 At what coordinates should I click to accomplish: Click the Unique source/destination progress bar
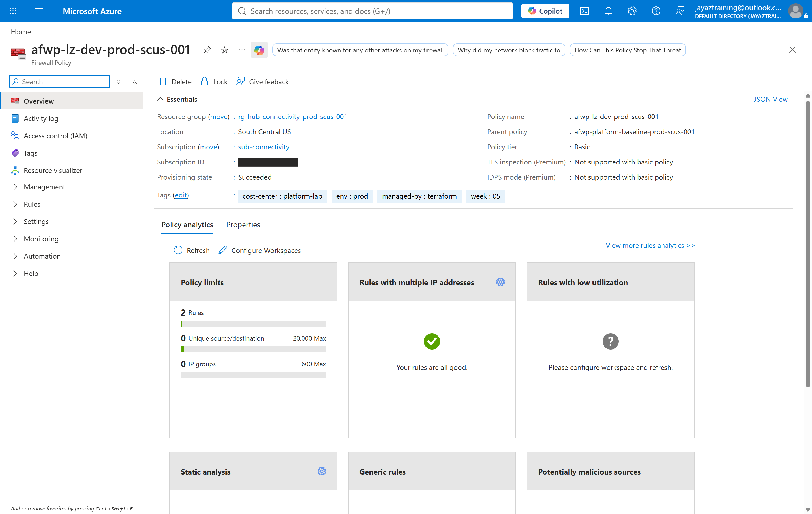[x=253, y=349]
